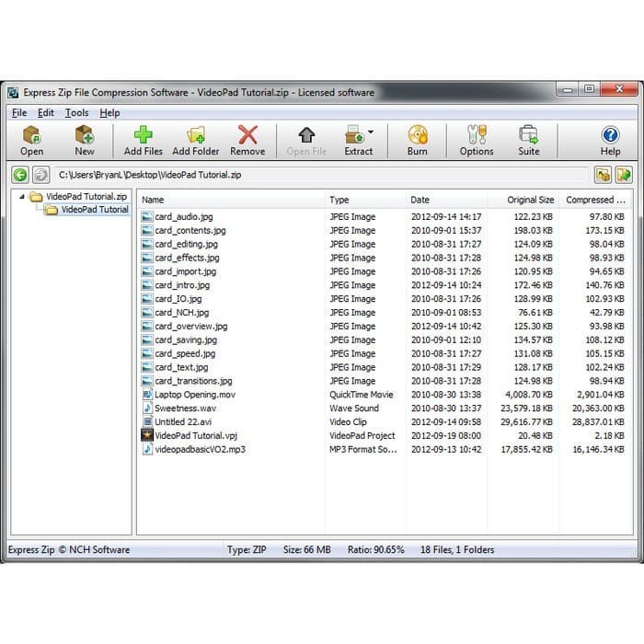Click the 2012-09-19 08:00 date cell
644x644 pixels.
pyautogui.click(x=446, y=436)
